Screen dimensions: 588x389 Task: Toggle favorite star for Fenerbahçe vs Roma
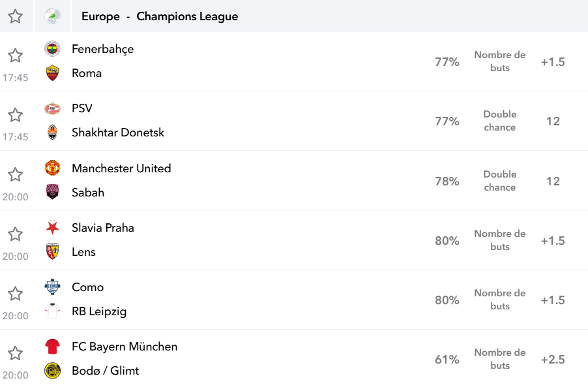pyautogui.click(x=16, y=55)
